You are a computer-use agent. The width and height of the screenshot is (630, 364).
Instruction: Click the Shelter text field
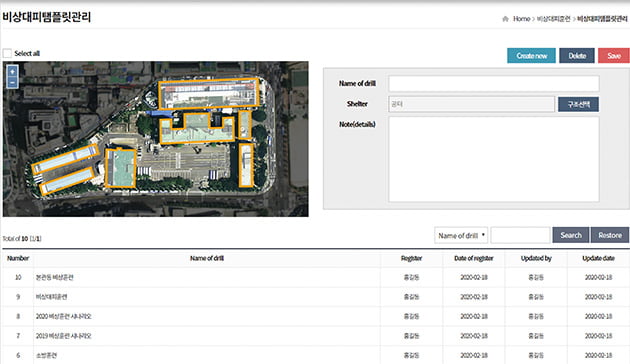(x=471, y=104)
